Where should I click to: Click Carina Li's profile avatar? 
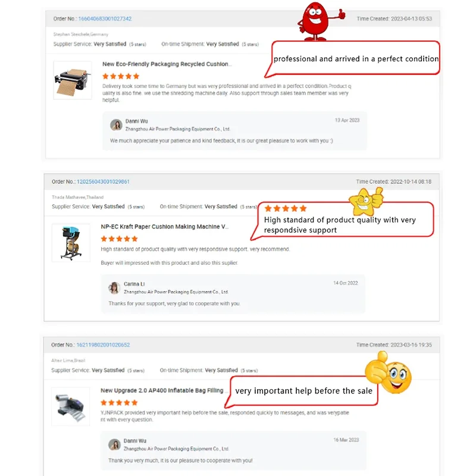(114, 288)
